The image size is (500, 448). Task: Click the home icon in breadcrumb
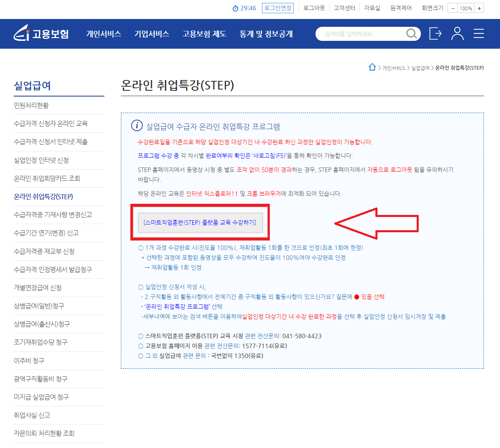373,67
